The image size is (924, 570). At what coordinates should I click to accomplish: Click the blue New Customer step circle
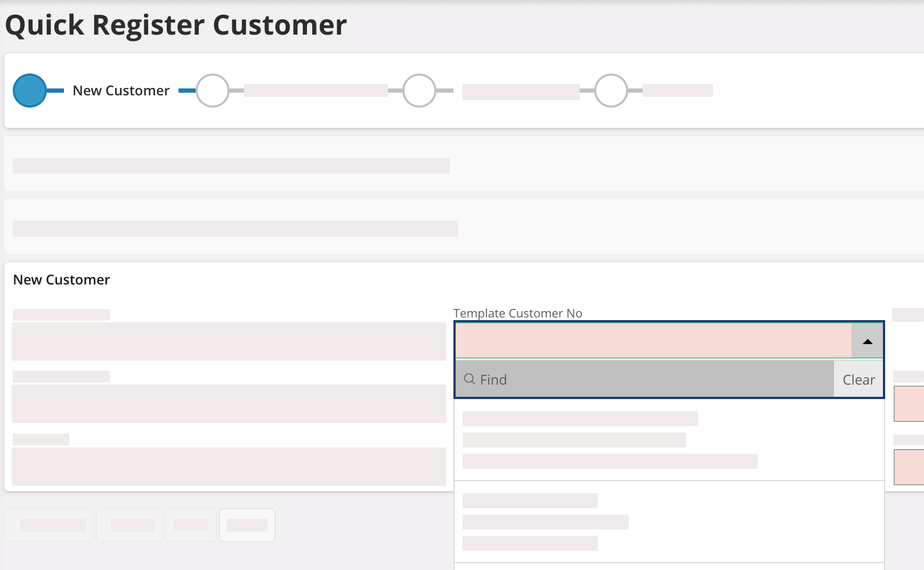[x=30, y=91]
